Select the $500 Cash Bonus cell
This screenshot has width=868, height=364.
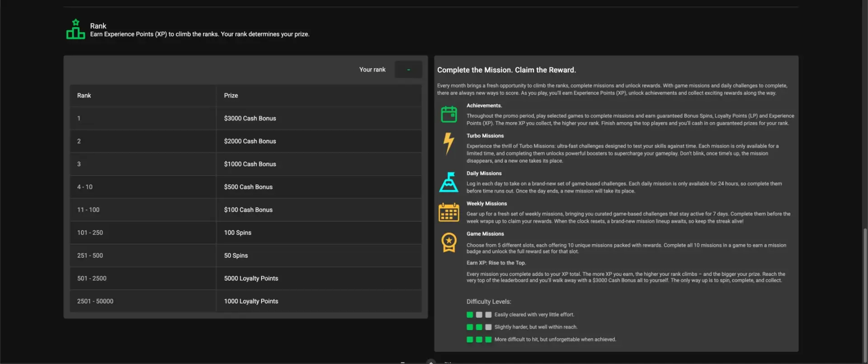tap(319, 187)
